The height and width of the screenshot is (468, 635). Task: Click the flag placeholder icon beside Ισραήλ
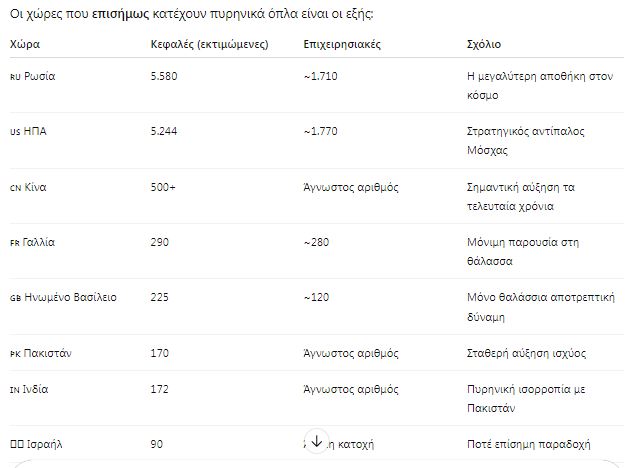click(x=15, y=443)
